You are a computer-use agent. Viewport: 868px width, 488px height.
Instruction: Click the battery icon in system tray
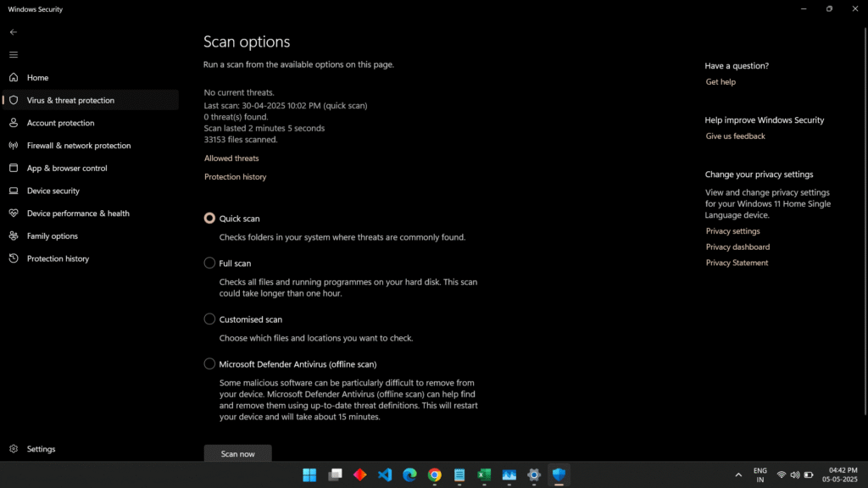point(809,474)
